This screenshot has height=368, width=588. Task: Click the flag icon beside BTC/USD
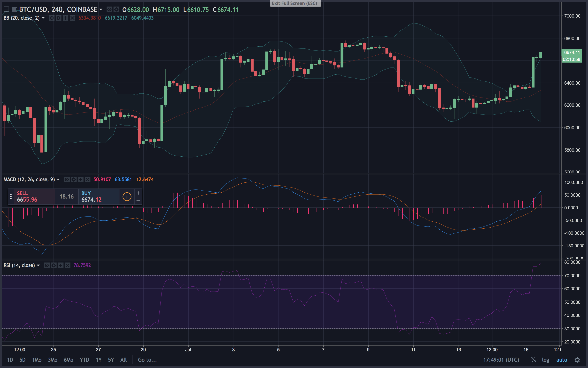14,9
